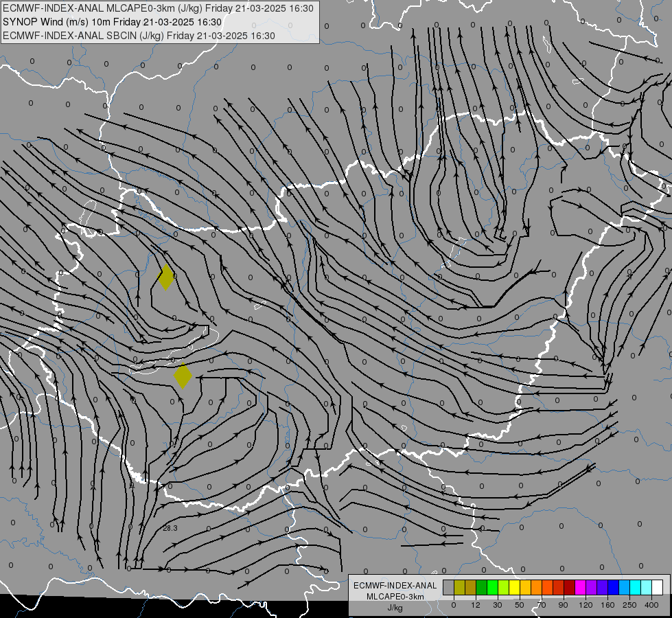Click legend tick value 120

pyautogui.click(x=586, y=605)
